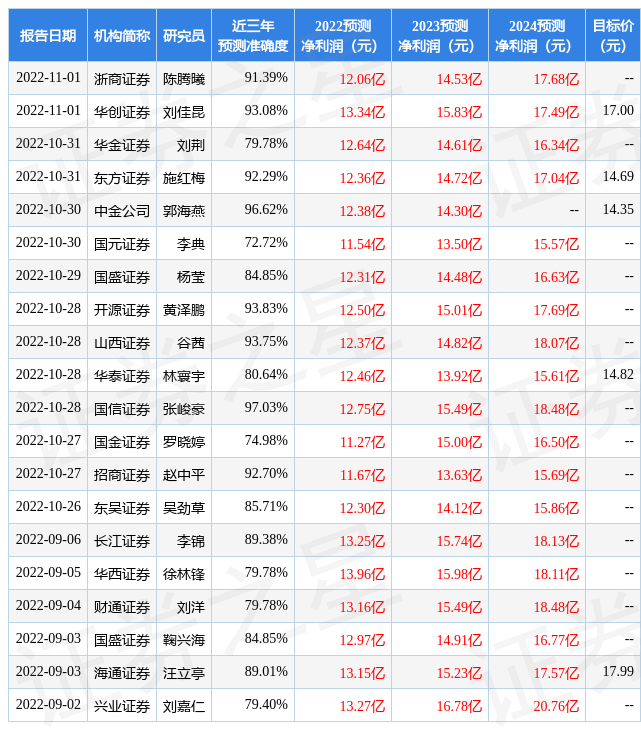The width and height of the screenshot is (641, 730).
Task: Select researcher 罗晓婷
Action: (x=184, y=442)
